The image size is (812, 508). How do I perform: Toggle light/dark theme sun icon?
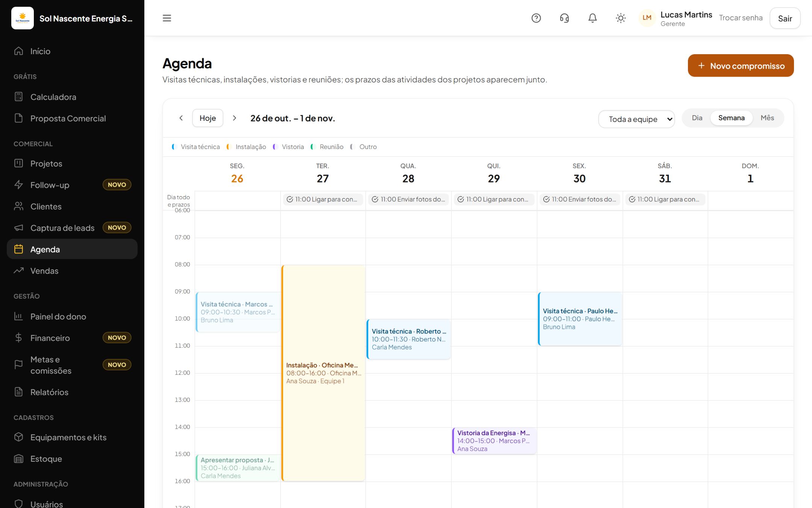621,18
